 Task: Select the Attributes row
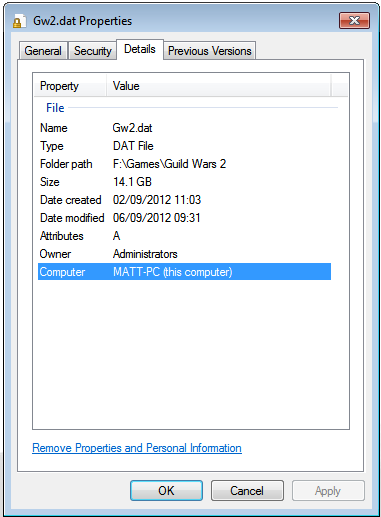pos(184,236)
